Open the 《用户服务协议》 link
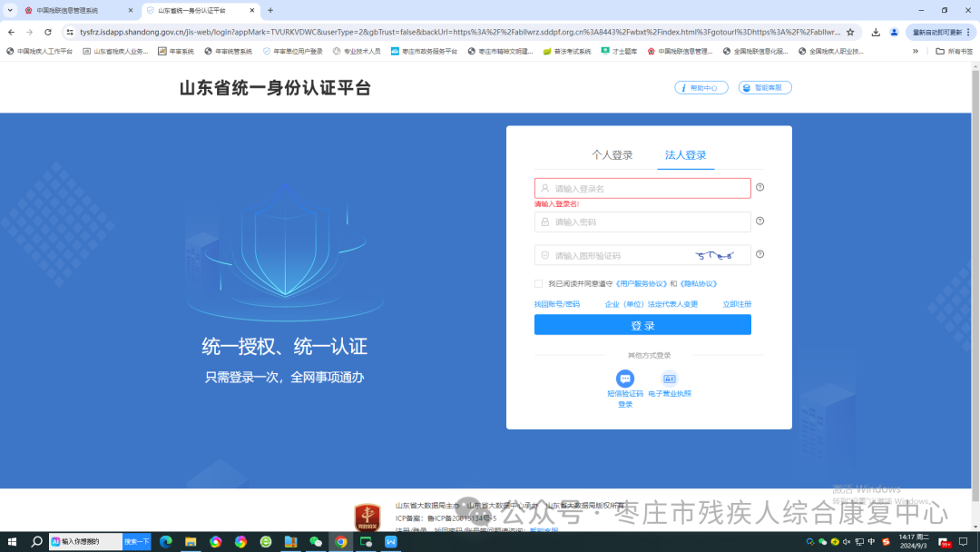The height and width of the screenshot is (552, 980). [x=642, y=284]
